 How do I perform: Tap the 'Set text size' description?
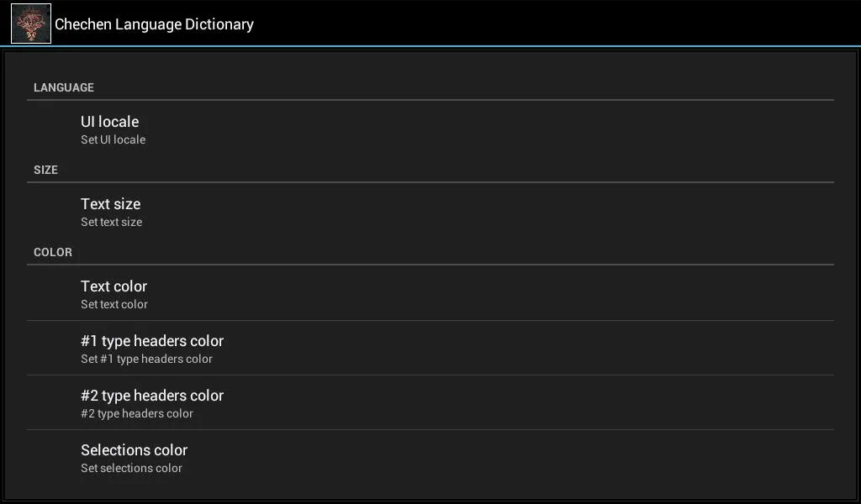click(111, 223)
